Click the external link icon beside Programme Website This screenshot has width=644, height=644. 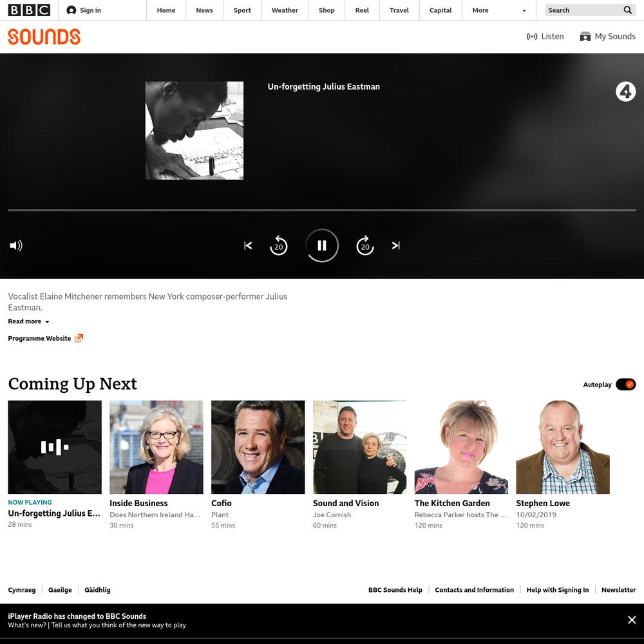(x=79, y=338)
